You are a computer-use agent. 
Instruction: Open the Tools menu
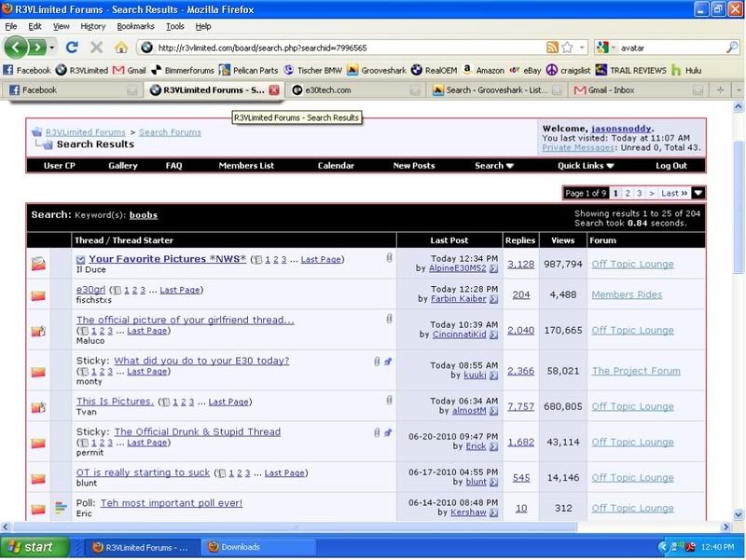[x=174, y=26]
